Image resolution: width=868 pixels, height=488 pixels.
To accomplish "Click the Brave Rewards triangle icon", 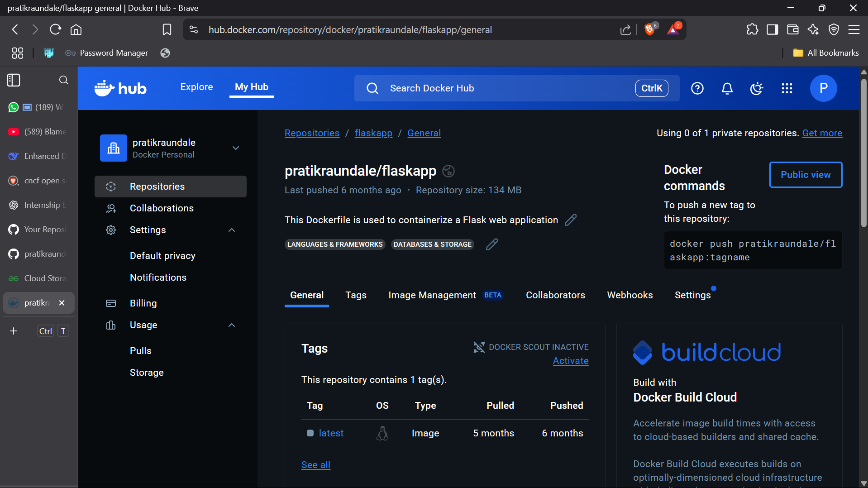I will (x=673, y=29).
